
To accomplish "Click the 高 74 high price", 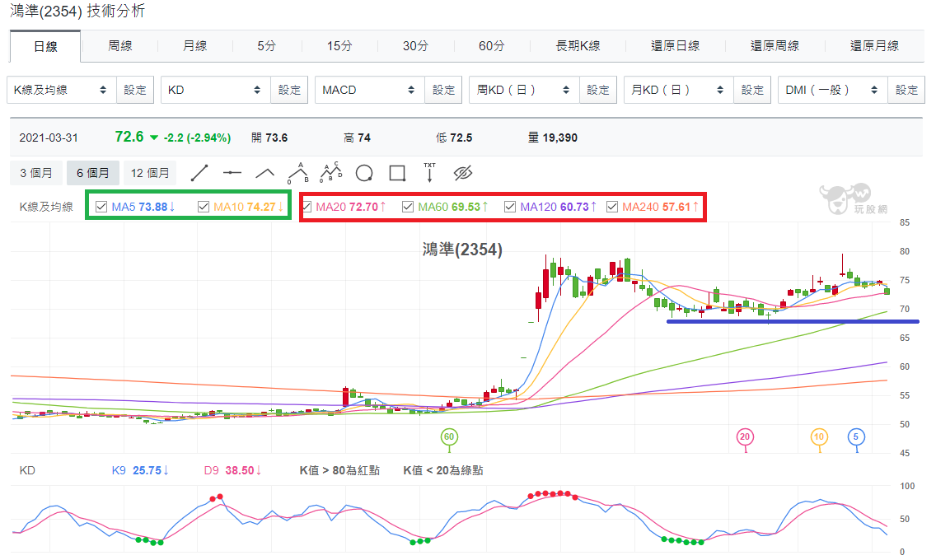I will point(357,138).
